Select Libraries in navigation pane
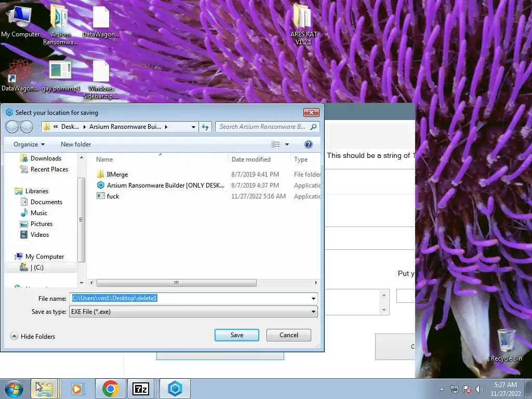 pos(32,191)
